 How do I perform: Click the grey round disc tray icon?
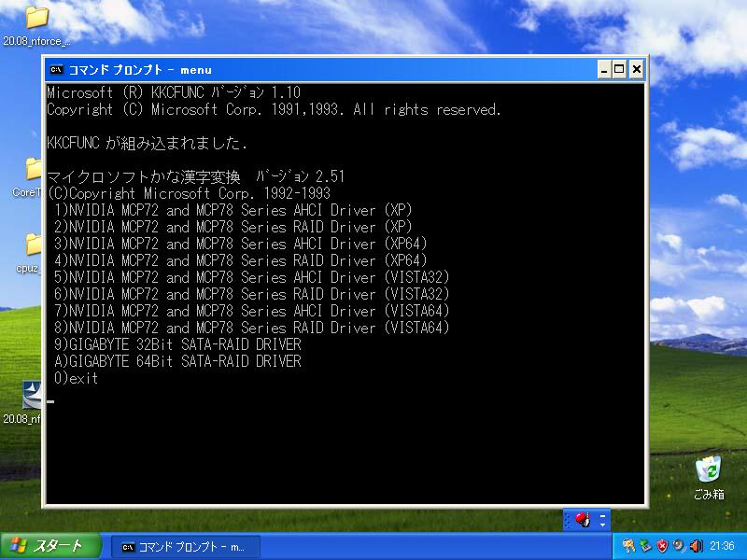point(679,546)
